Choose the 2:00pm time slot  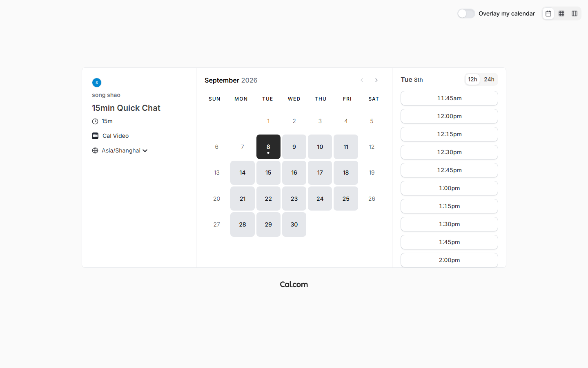449,260
